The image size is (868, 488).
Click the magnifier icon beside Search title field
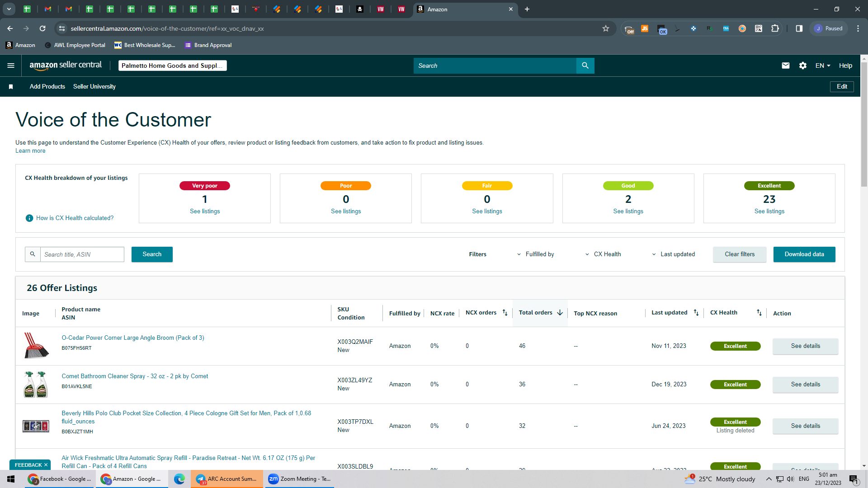tap(33, 254)
